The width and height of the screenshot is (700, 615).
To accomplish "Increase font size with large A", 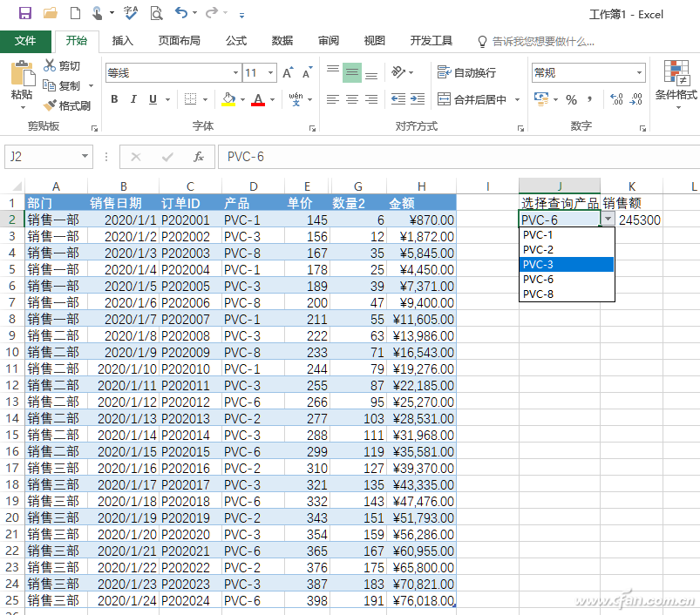I will click(x=287, y=72).
